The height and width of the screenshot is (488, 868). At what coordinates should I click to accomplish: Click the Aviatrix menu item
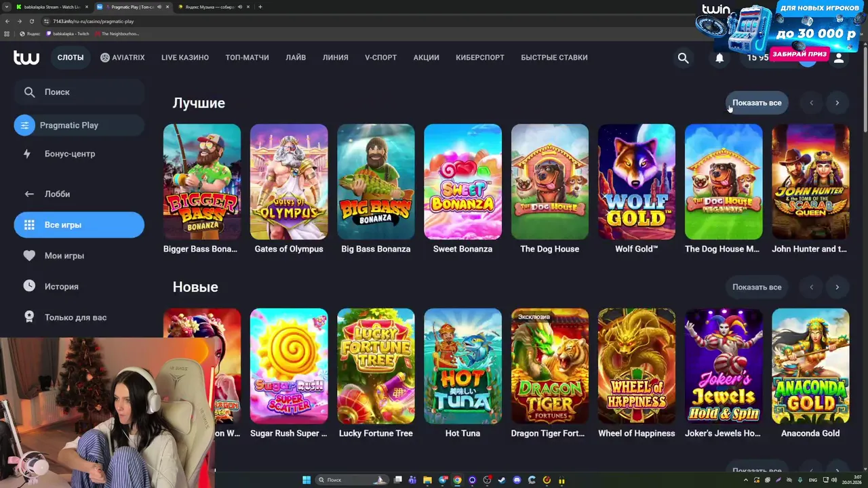[x=123, y=58]
